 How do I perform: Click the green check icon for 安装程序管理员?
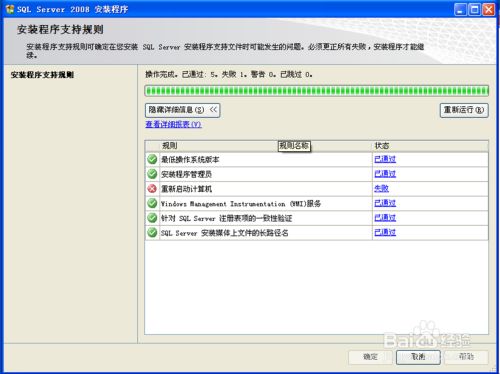tap(152, 174)
